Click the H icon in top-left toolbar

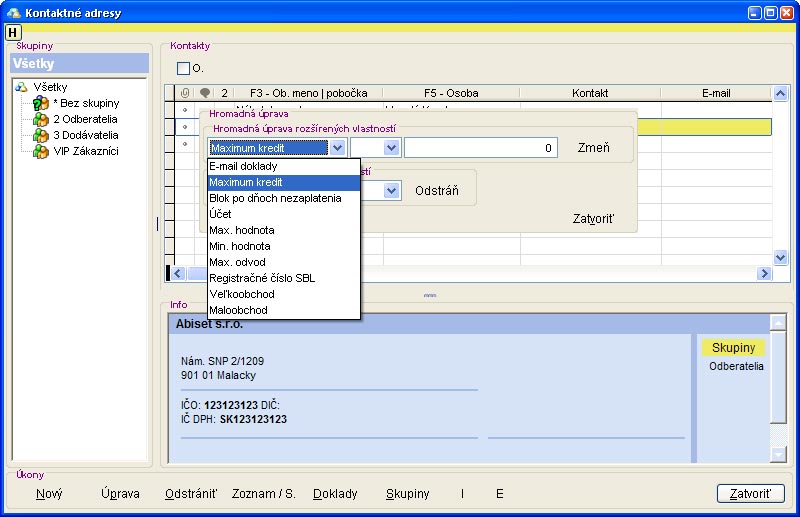(x=14, y=32)
